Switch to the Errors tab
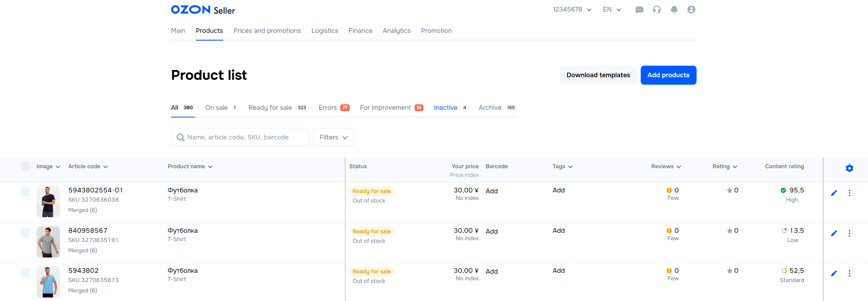 [334, 107]
